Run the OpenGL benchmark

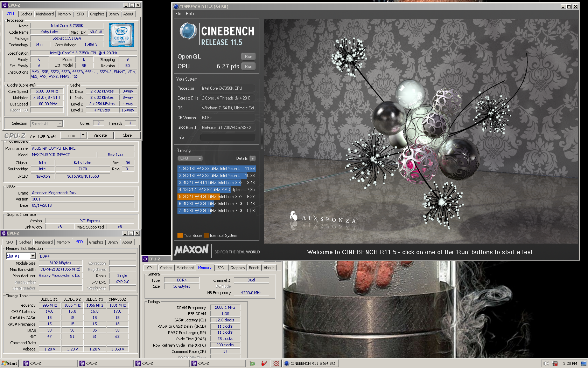[x=248, y=57]
